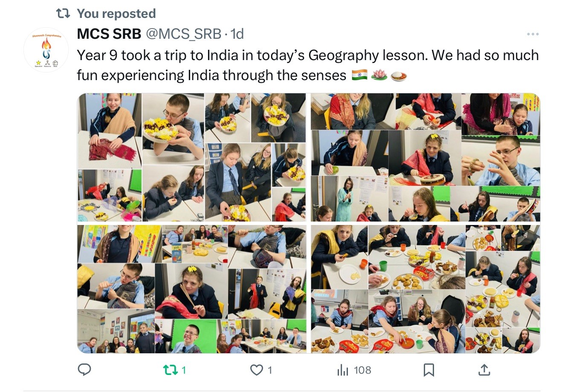The height and width of the screenshot is (392, 579).
Task: Open the MCS SRB display name
Action: pos(109,34)
